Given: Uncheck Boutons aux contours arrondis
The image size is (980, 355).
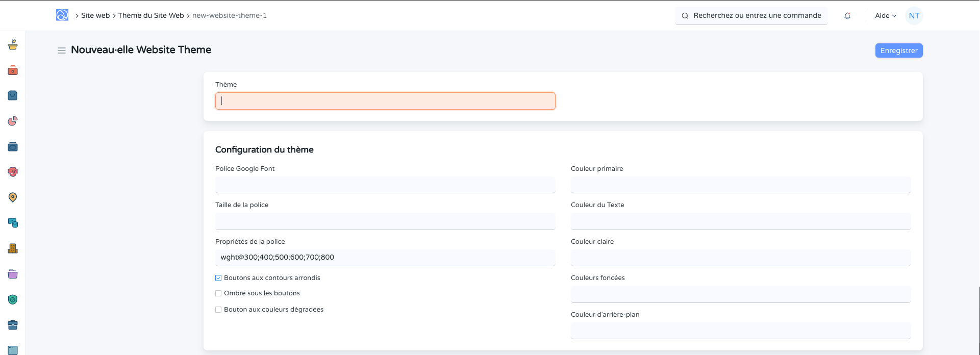Looking at the screenshot, I should click(218, 278).
